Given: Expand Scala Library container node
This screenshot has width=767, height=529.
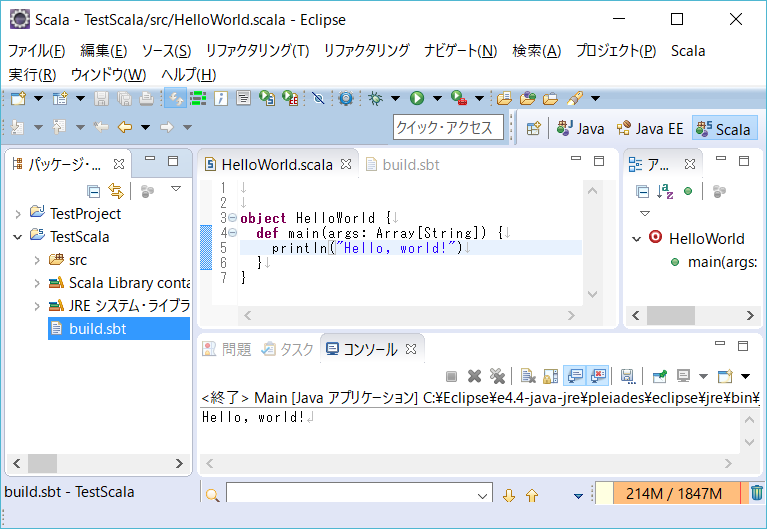Looking at the screenshot, I should [37, 283].
